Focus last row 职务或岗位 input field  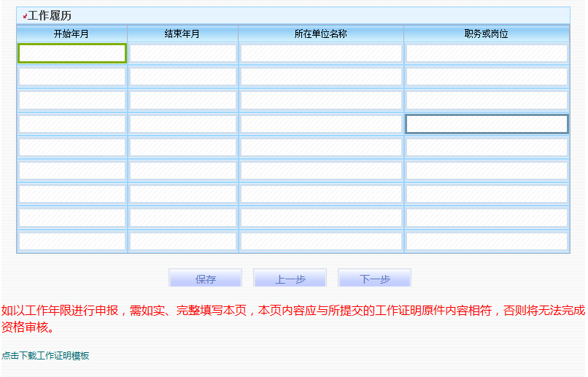(487, 241)
